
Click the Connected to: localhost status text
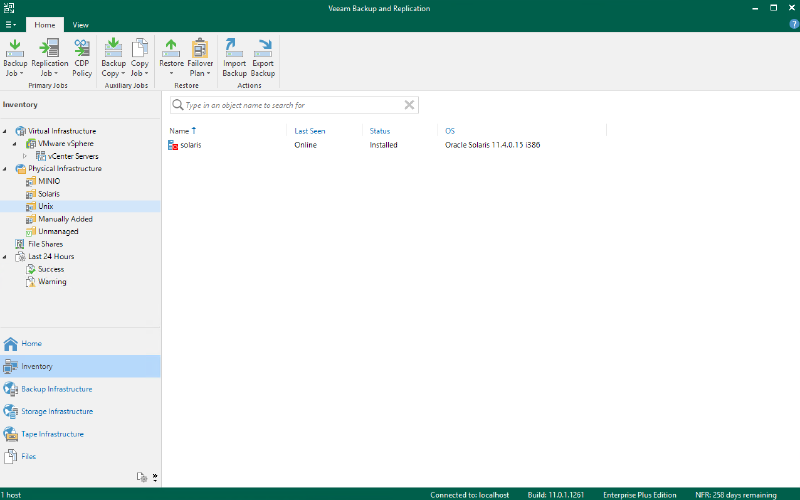(x=469, y=495)
